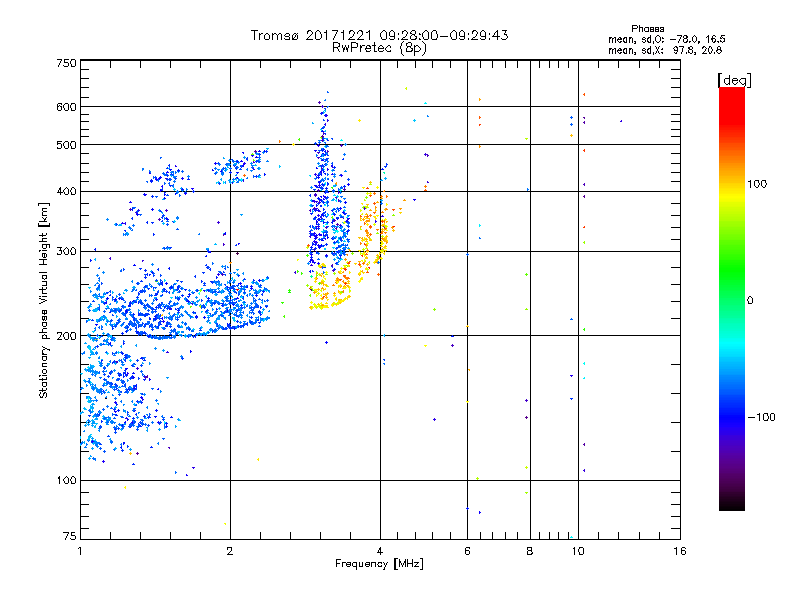Click the x-axis tick label '6'

point(467,551)
